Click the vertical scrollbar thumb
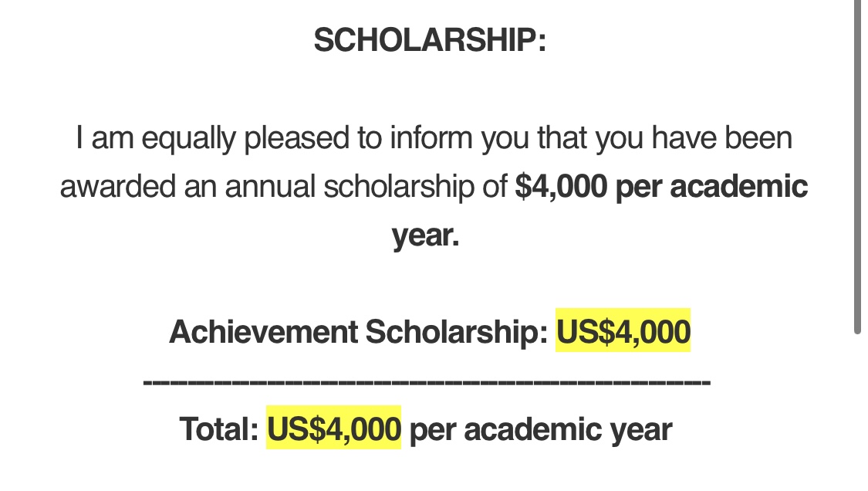This screenshot has height=491, width=868. click(857, 166)
